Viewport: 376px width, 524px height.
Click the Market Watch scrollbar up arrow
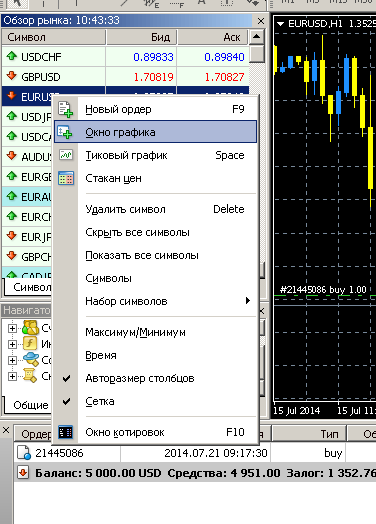tap(257, 36)
